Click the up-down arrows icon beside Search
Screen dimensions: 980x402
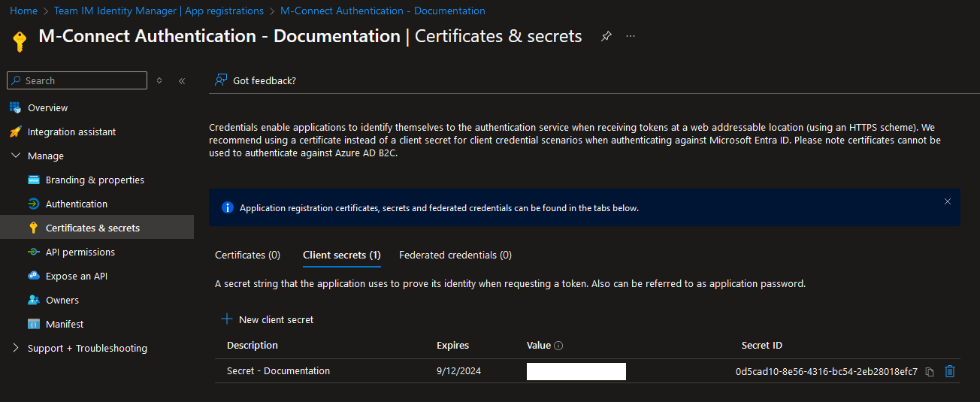click(159, 80)
